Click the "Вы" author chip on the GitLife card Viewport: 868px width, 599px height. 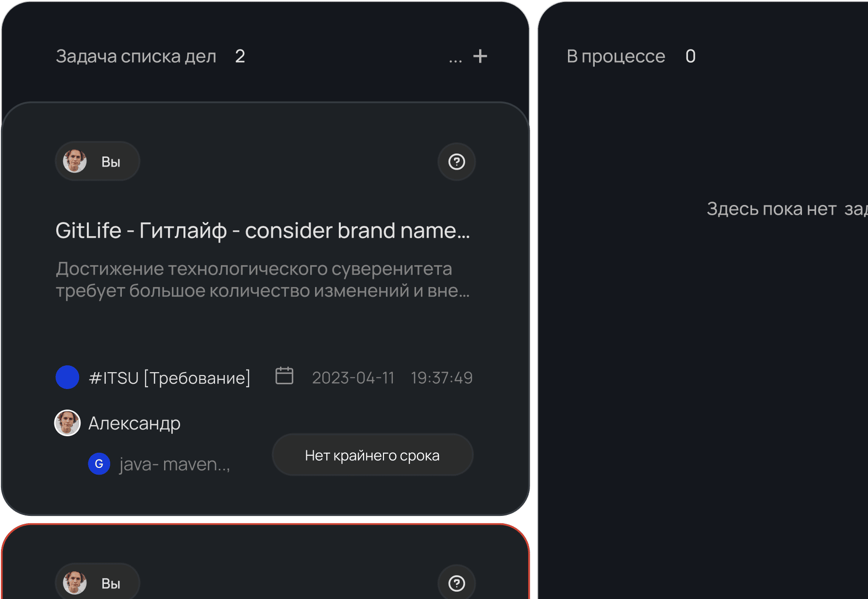98,162
